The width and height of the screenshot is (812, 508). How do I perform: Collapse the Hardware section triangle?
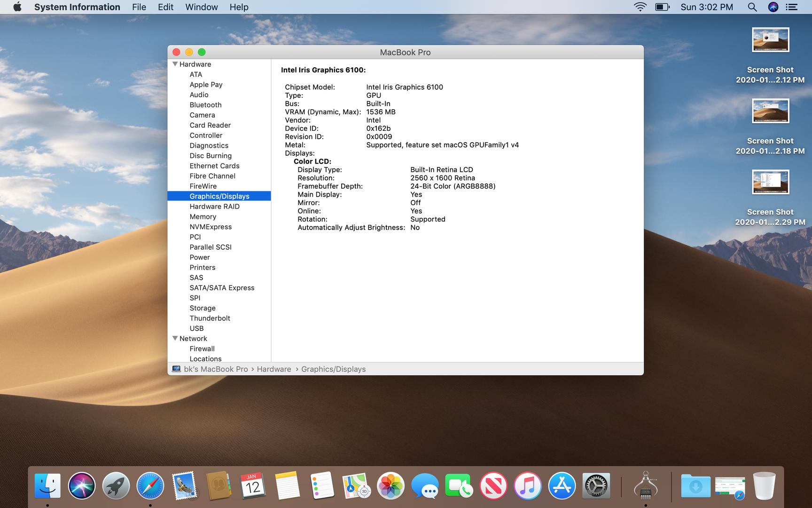175,64
